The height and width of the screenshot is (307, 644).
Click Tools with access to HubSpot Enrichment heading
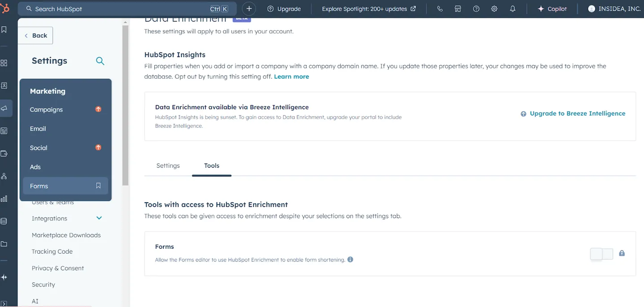[216, 205]
